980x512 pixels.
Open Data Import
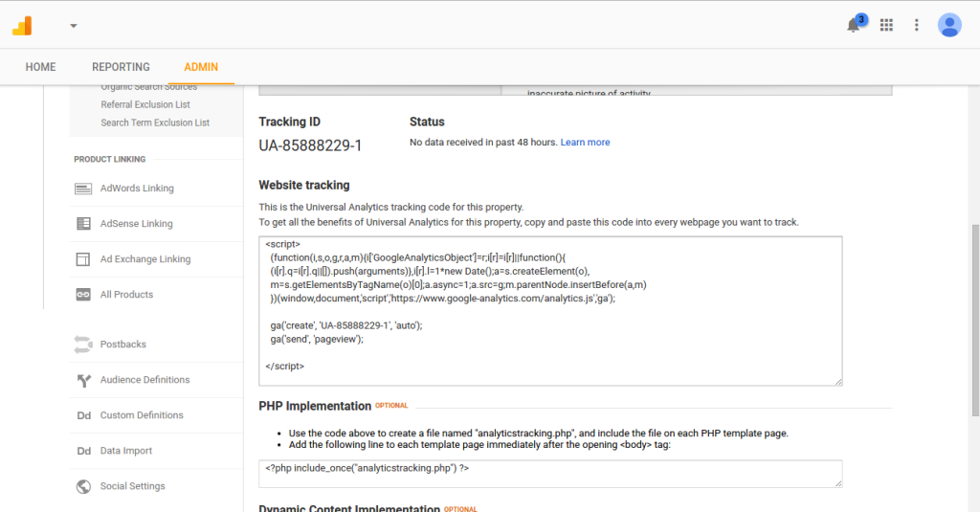pos(126,451)
